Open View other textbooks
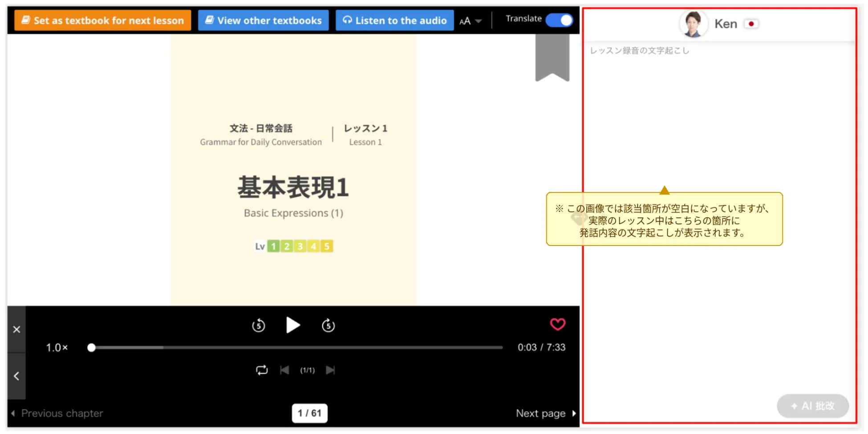Screen dimensions: 868x434 click(263, 20)
